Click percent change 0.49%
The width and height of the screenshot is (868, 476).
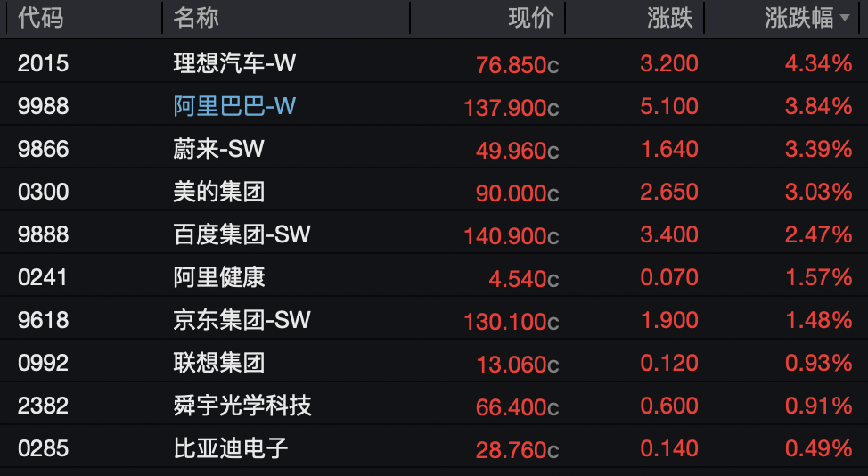click(x=819, y=447)
